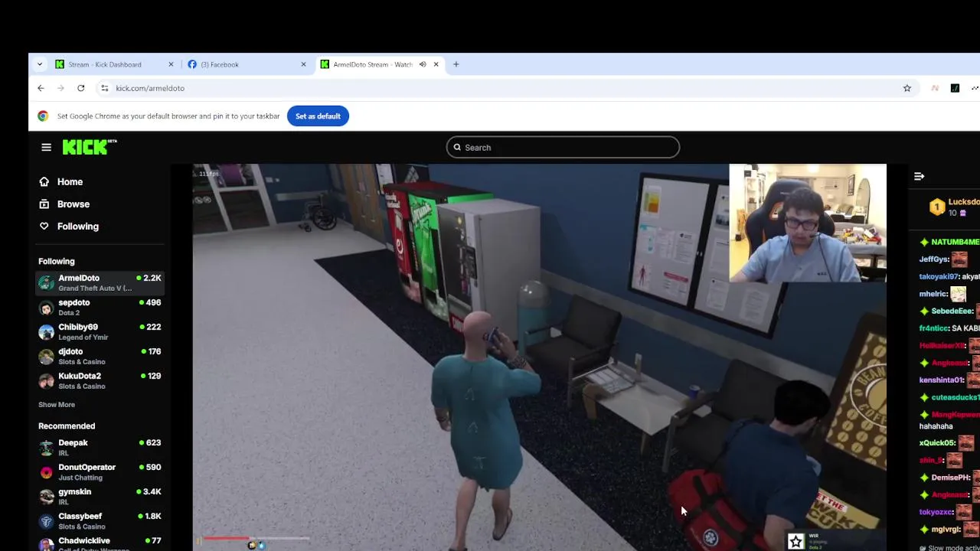Mute the ArmelDoto tab audio icon
The height and width of the screenshot is (551, 980).
(422, 65)
